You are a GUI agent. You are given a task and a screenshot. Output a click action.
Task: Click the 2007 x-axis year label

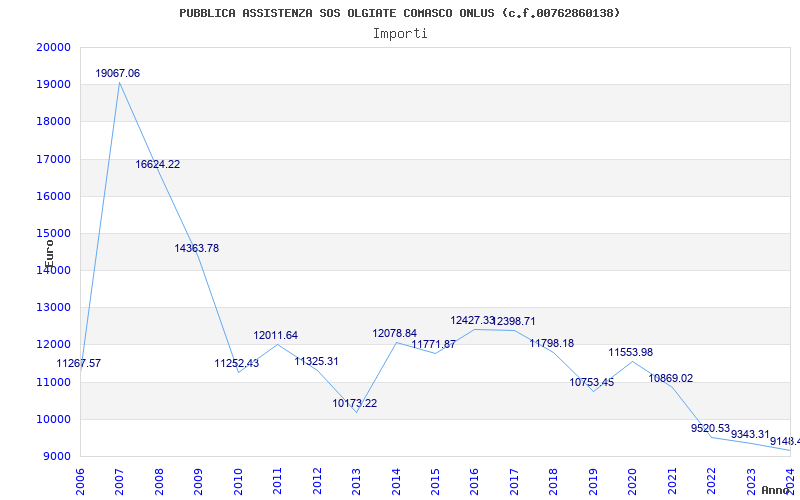[x=119, y=481]
